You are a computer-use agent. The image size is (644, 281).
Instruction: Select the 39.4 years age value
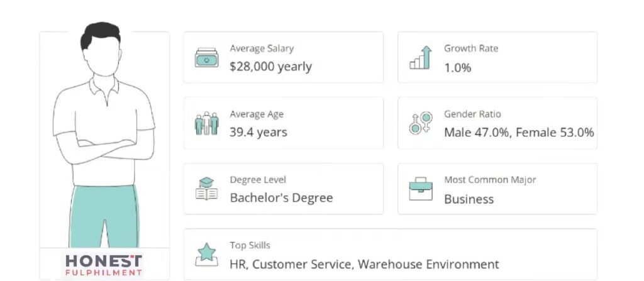click(x=258, y=132)
